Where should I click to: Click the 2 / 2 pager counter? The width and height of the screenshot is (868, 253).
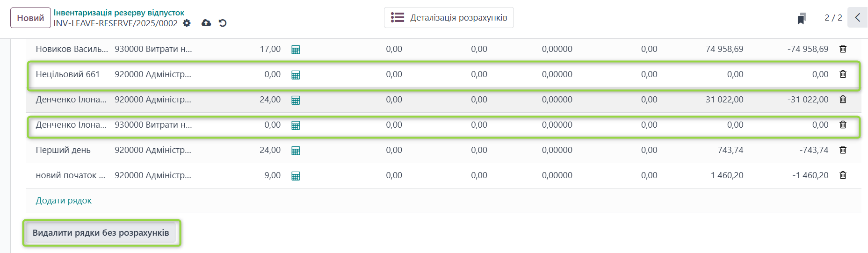click(833, 18)
